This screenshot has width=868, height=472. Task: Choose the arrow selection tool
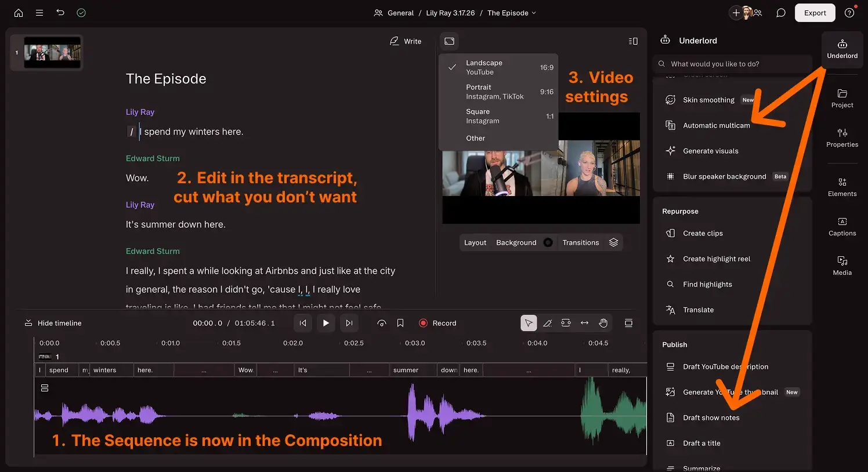point(529,323)
